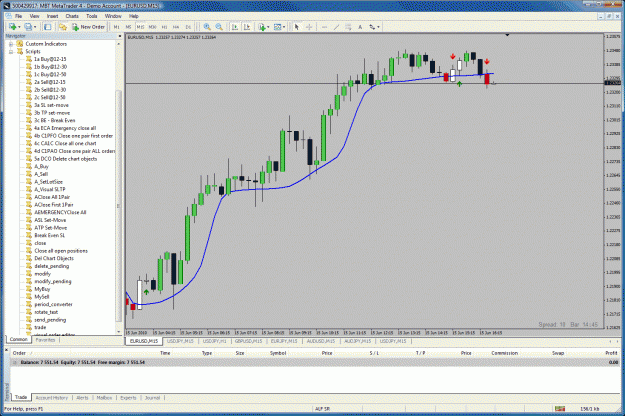Image resolution: width=625 pixels, height=416 pixels.
Task: Open the Alerts terminal tab
Action: click(82, 398)
